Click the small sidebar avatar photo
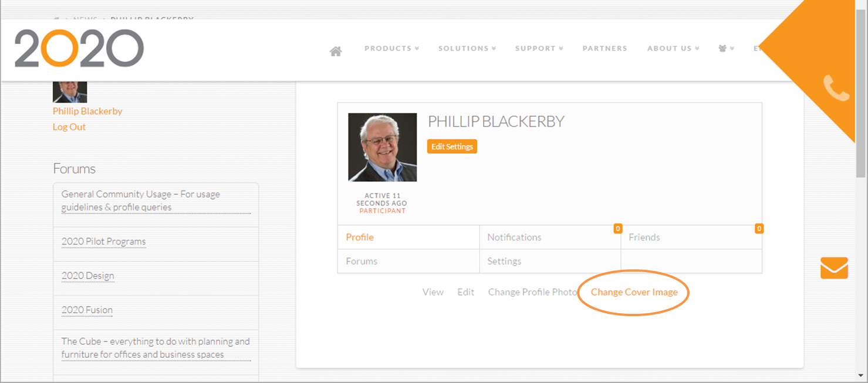Screen dimensions: 868x383 click(70, 92)
